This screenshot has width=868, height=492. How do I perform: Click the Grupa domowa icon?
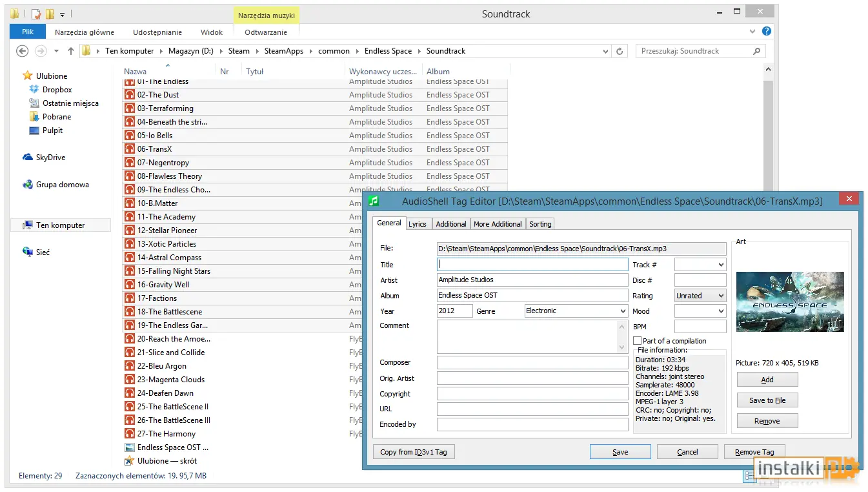click(28, 185)
